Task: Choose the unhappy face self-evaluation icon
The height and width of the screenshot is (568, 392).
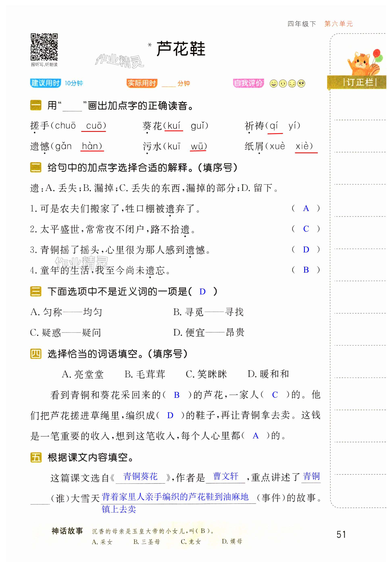Action: [x=292, y=84]
